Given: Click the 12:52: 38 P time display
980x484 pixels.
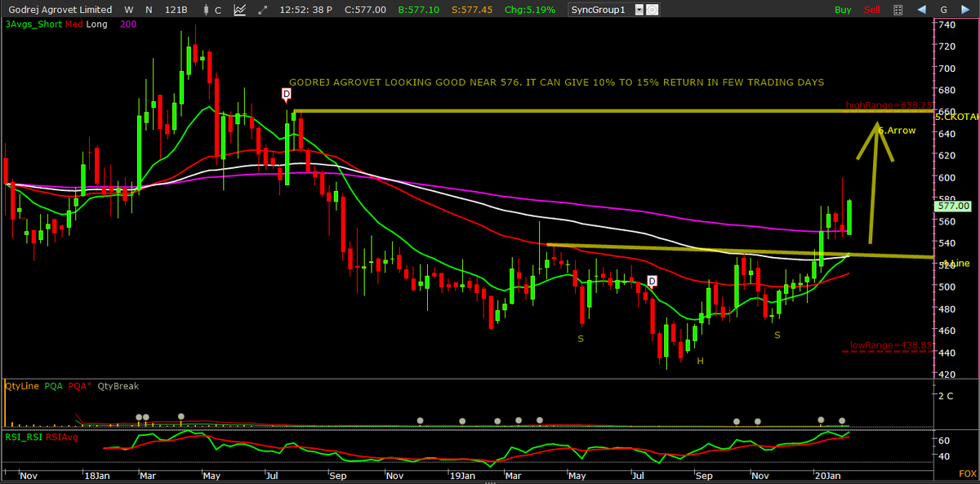Looking at the screenshot, I should [306, 10].
